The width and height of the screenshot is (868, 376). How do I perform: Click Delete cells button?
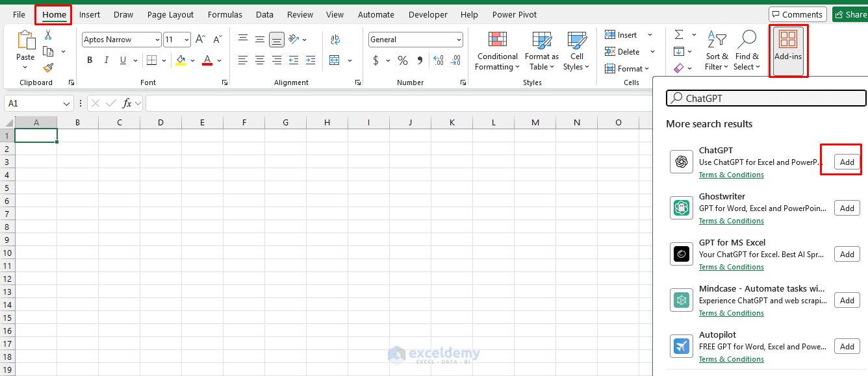pyautogui.click(x=622, y=52)
